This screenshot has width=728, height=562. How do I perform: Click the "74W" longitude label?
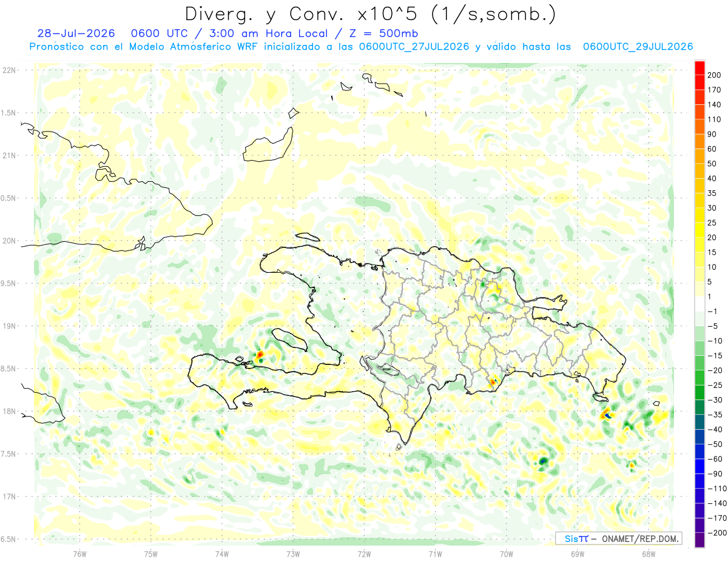(x=222, y=554)
